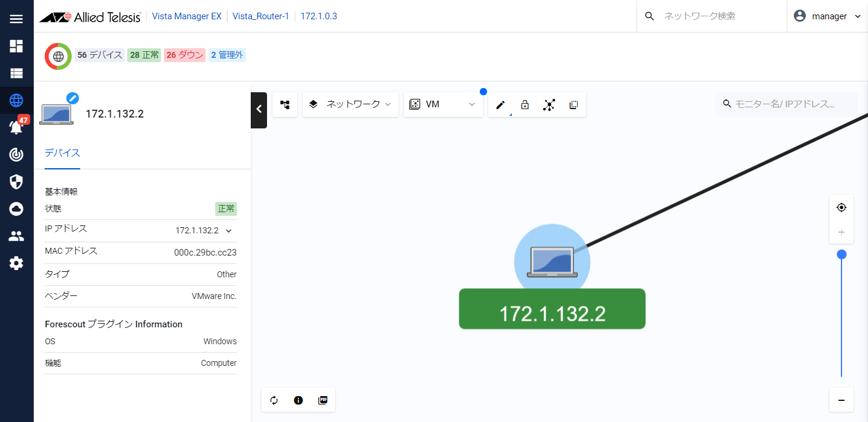Toggle the map lock icon
The image size is (868, 422).
(524, 105)
